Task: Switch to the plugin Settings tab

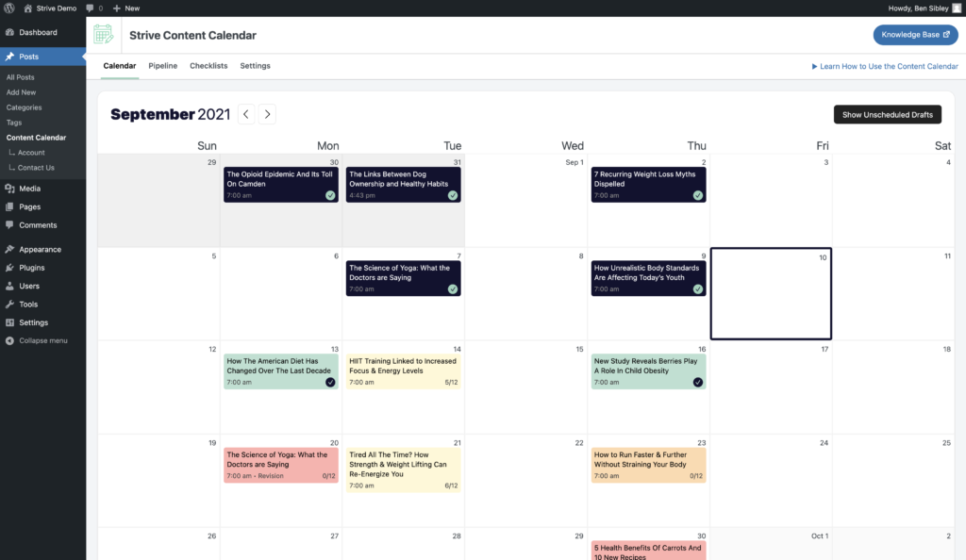Action: point(255,66)
